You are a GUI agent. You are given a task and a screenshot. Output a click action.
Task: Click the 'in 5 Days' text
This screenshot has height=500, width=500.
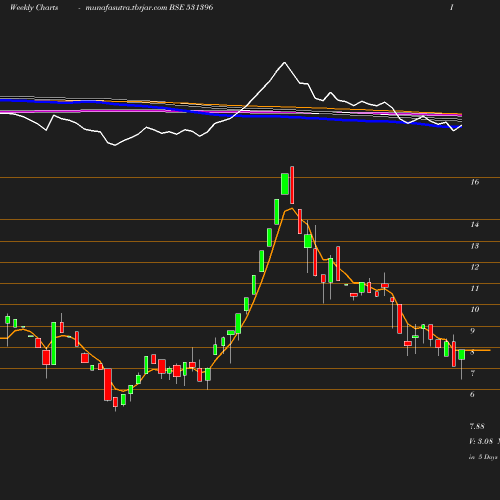point(483,457)
